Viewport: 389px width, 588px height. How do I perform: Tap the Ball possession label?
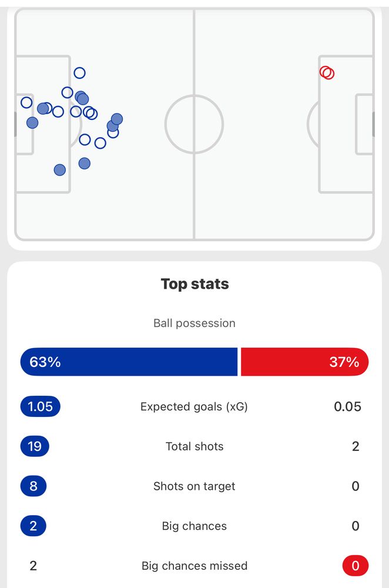(x=195, y=323)
